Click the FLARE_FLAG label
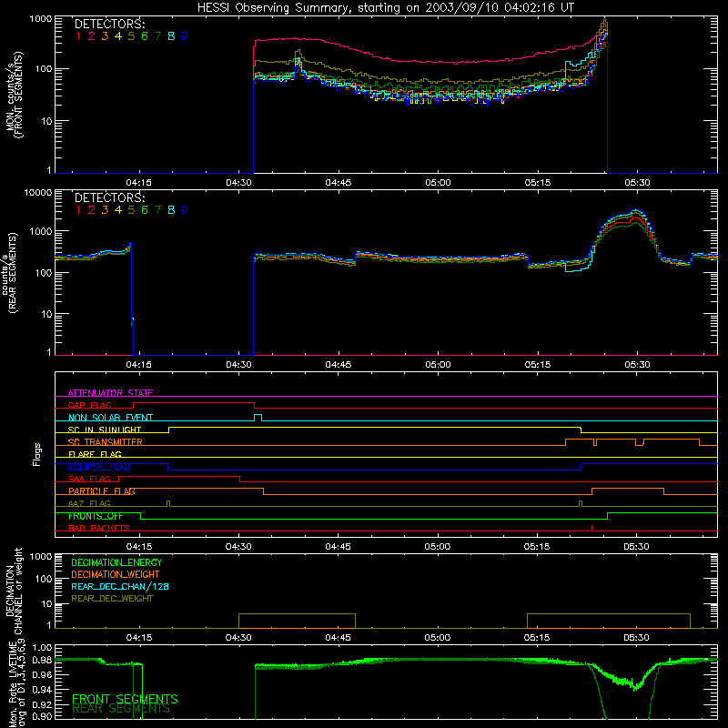The image size is (728, 728). click(95, 454)
